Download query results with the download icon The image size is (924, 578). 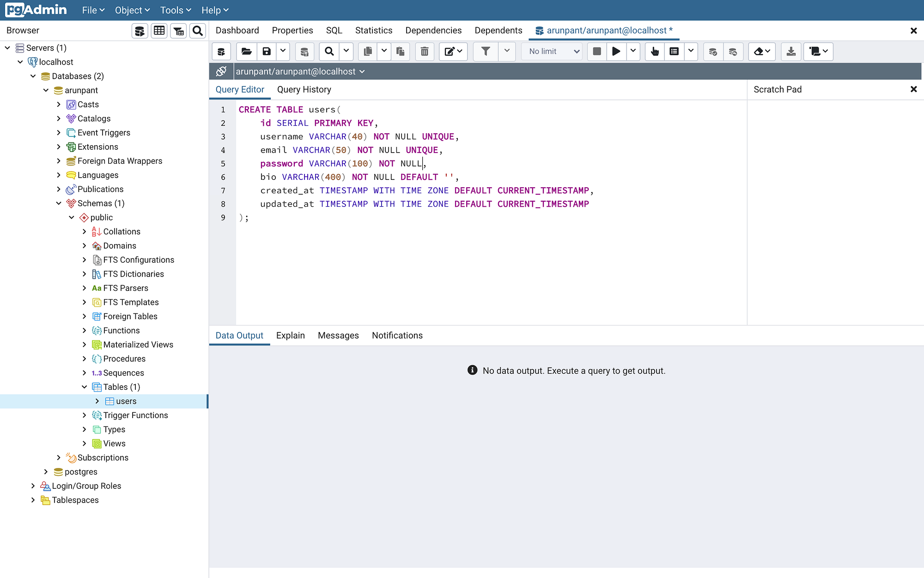coord(791,51)
